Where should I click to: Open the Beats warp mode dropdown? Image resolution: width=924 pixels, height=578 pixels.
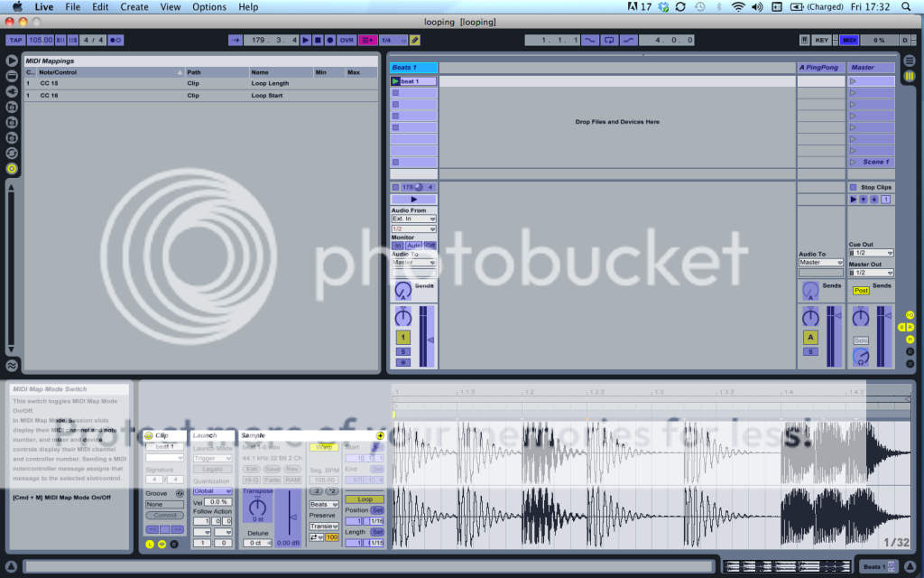(x=324, y=505)
